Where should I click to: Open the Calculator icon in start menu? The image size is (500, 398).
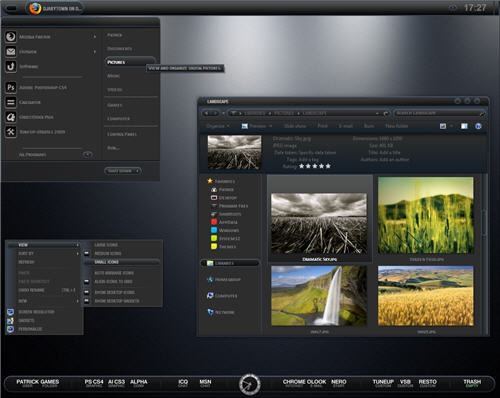[x=11, y=102]
